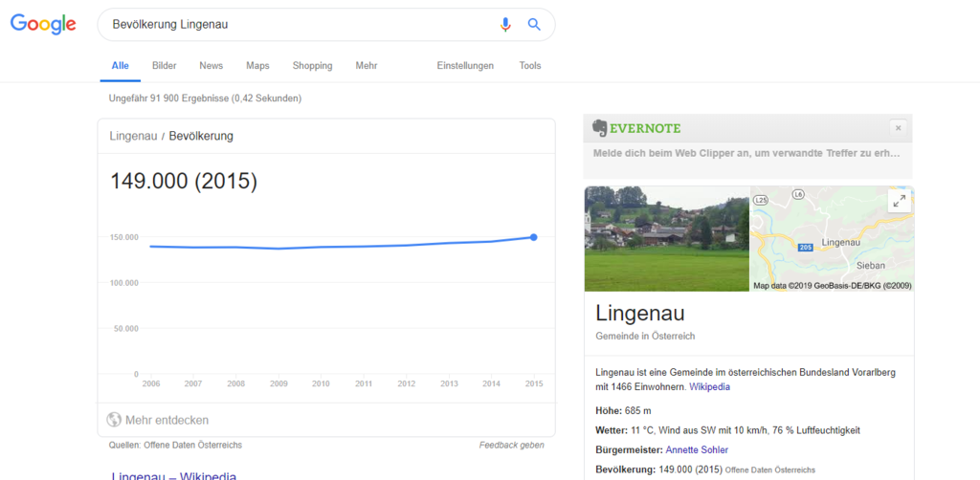This screenshot has height=480, width=980.
Task: Expand the map with fullscreen icon
Action: [x=898, y=201]
